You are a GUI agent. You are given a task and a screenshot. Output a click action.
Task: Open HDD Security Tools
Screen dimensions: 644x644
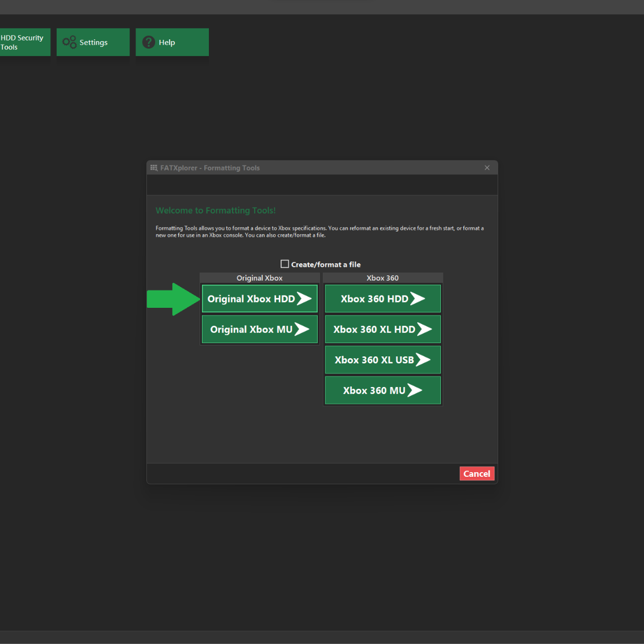click(25, 42)
